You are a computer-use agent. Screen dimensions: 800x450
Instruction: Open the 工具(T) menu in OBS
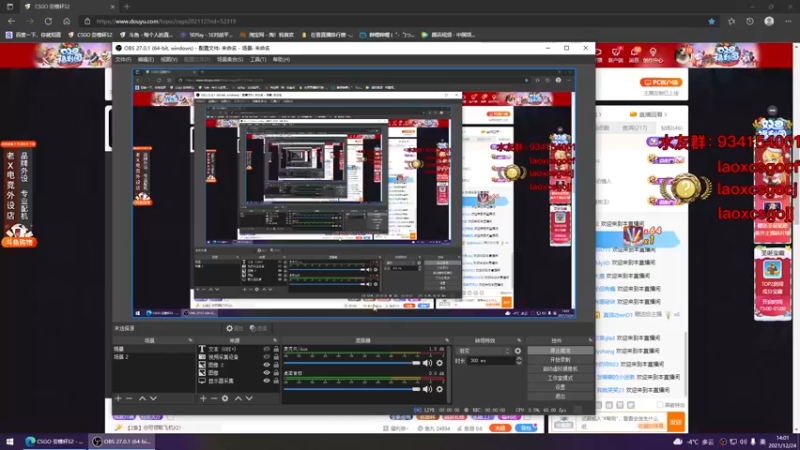pos(258,60)
